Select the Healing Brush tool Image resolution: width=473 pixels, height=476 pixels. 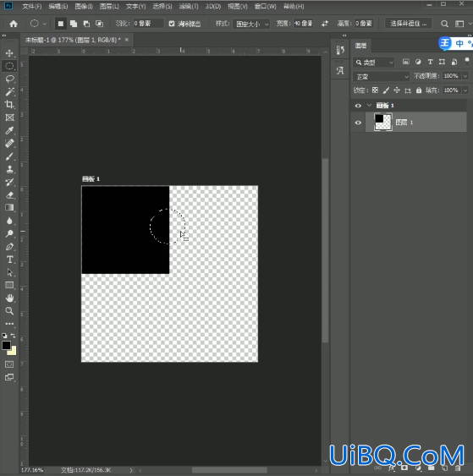coord(9,143)
